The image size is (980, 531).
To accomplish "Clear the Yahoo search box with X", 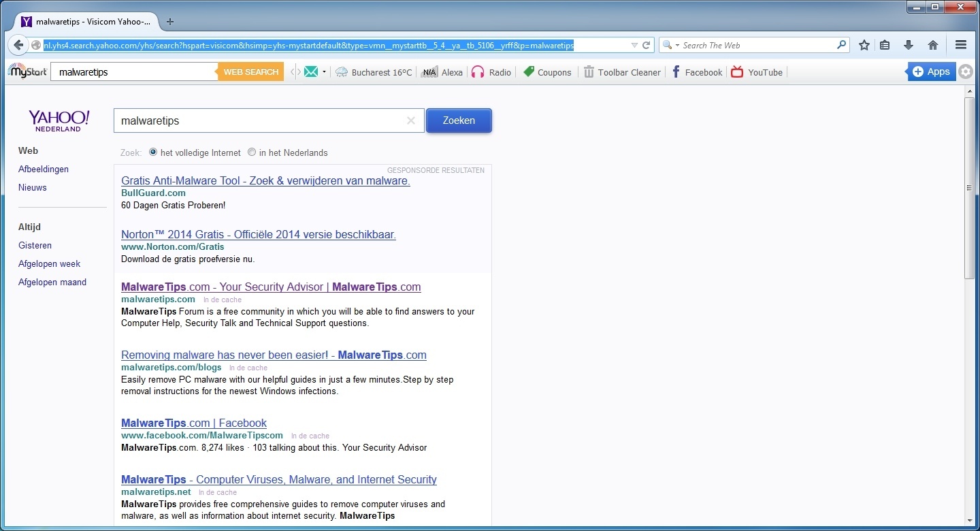I will pyautogui.click(x=411, y=120).
